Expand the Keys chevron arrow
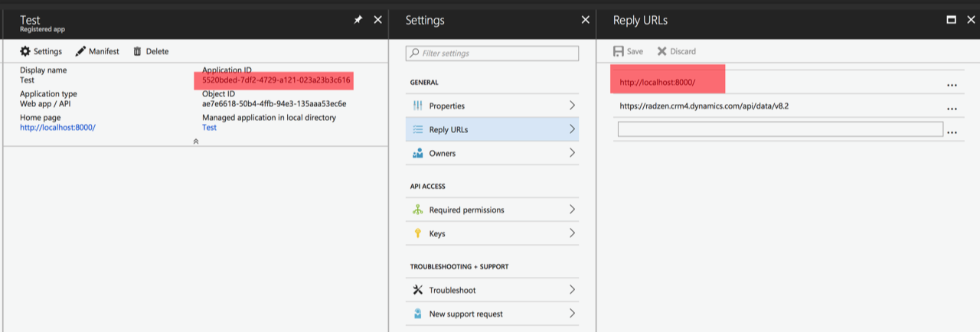The image size is (980, 332). [571, 233]
